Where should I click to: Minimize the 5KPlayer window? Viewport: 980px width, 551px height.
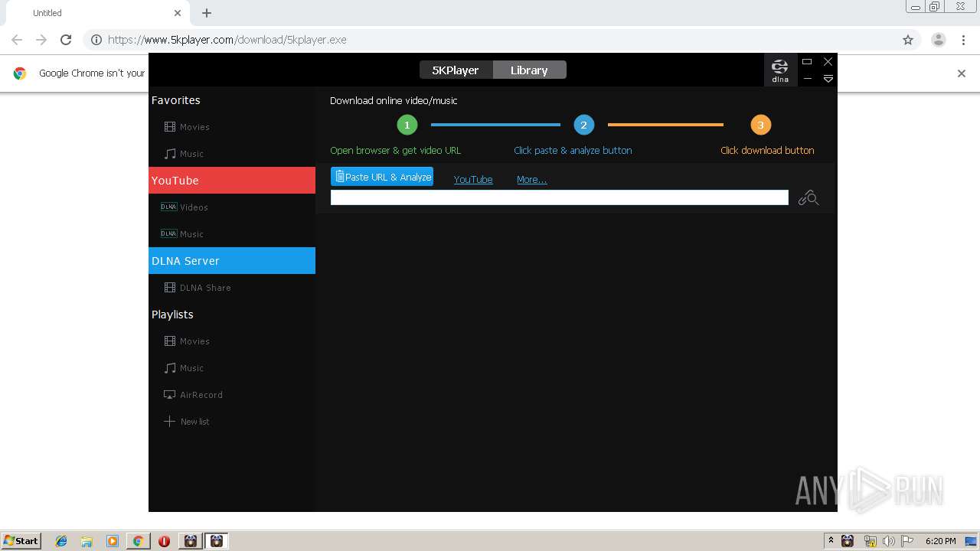tap(807, 78)
